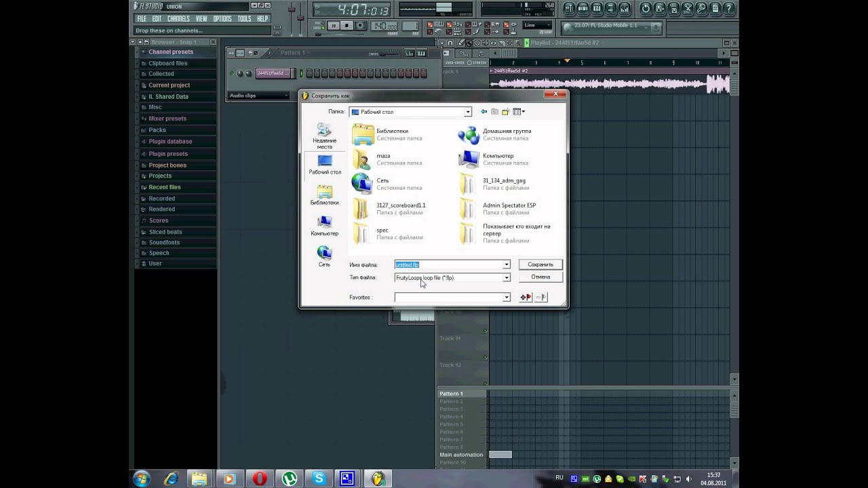Open browser options arrow at panel header
This screenshot has width=868, height=488.
coord(133,42)
